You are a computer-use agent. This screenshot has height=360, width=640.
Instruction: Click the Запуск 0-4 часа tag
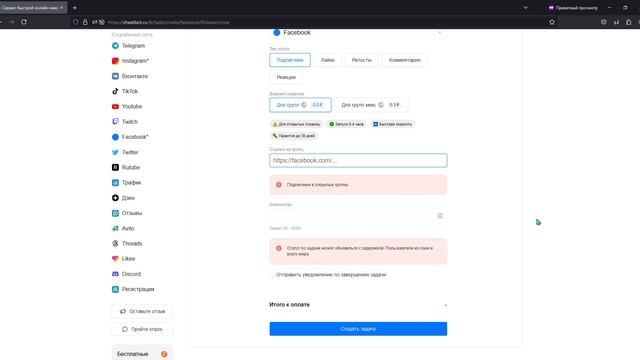(x=347, y=124)
